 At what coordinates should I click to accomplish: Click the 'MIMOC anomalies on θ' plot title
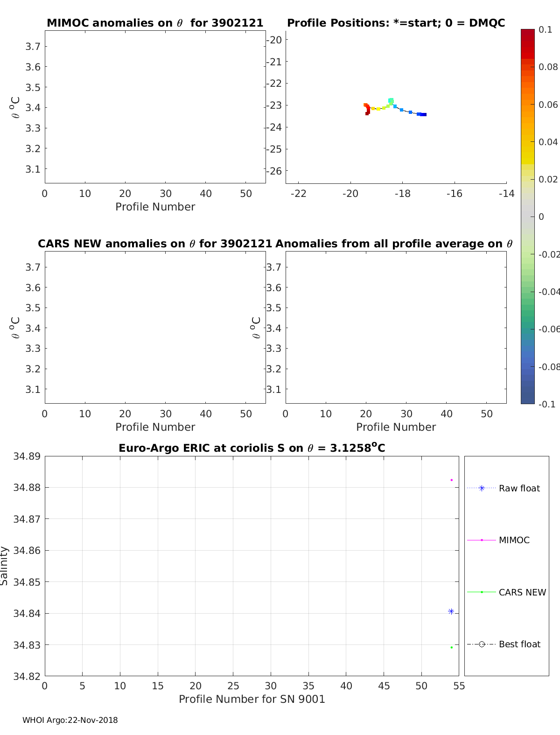coord(155,23)
